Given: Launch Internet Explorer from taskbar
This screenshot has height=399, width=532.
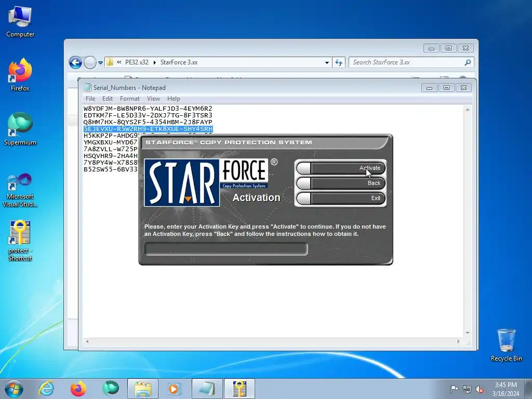Looking at the screenshot, I should pyautogui.click(x=46, y=389).
